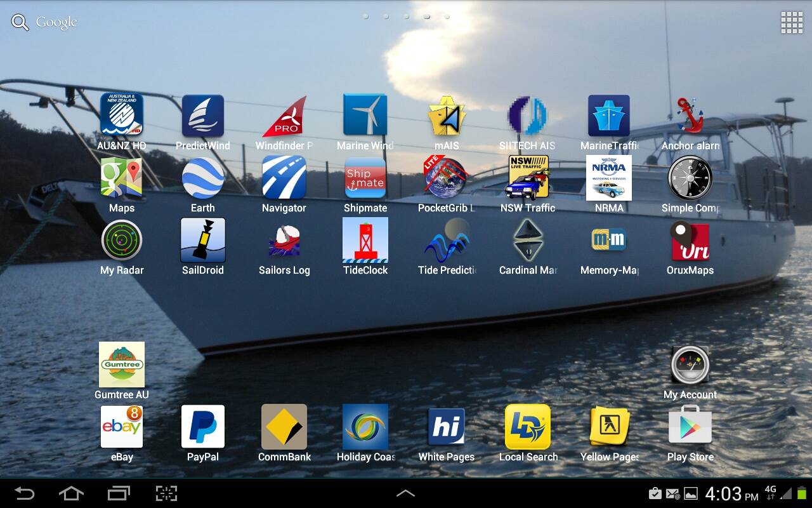Open the PredictWind app
Screen dimensions: 812x508
pos(203,116)
